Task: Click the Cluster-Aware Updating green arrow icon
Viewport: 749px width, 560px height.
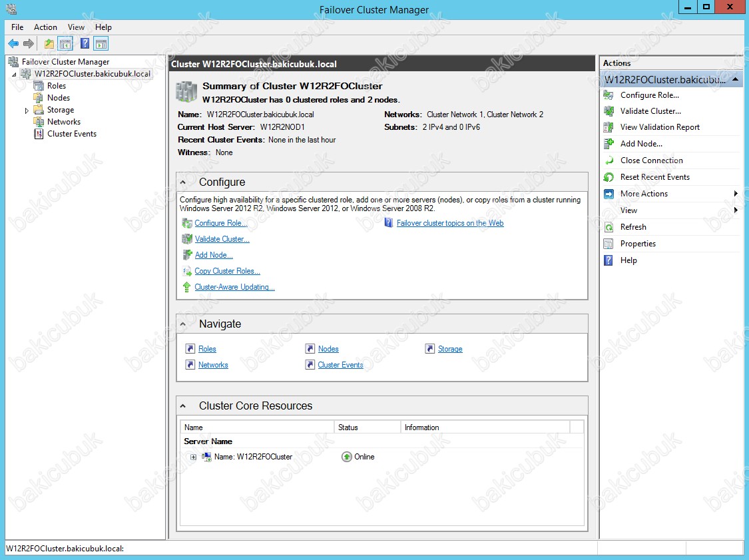Action: pyautogui.click(x=187, y=287)
